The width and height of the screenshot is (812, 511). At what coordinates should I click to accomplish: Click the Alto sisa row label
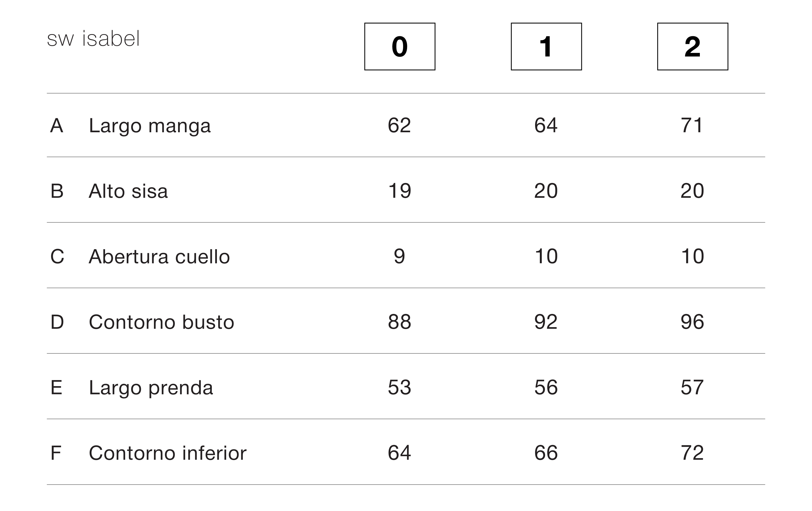click(128, 191)
